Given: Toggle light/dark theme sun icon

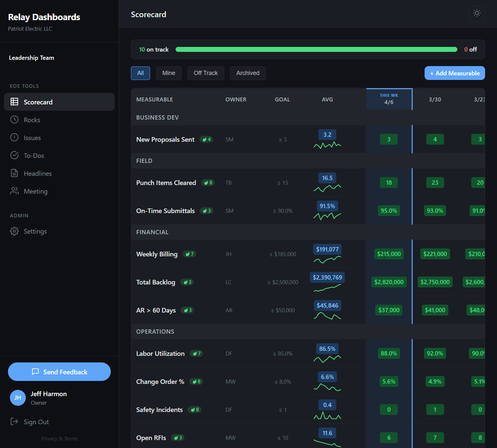Looking at the screenshot, I should (476, 13).
